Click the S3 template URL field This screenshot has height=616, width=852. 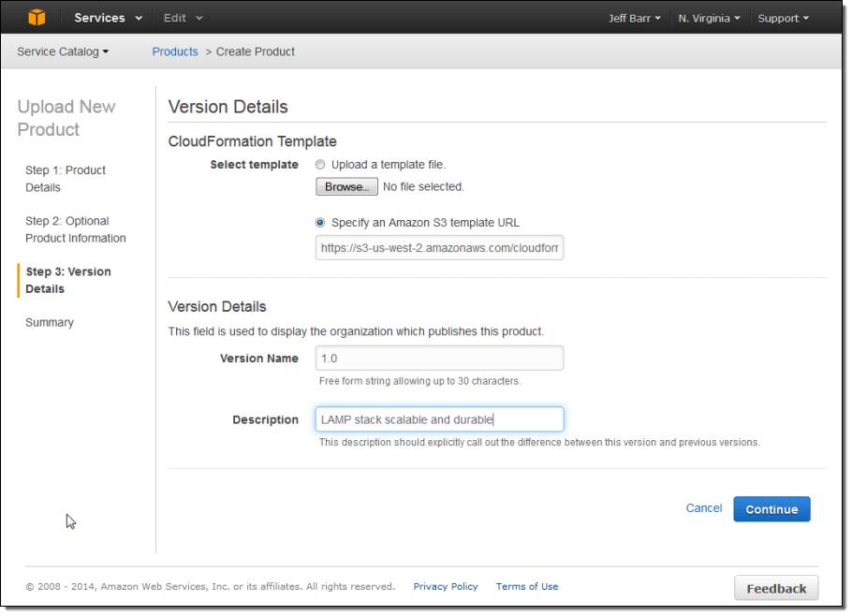tap(439, 248)
